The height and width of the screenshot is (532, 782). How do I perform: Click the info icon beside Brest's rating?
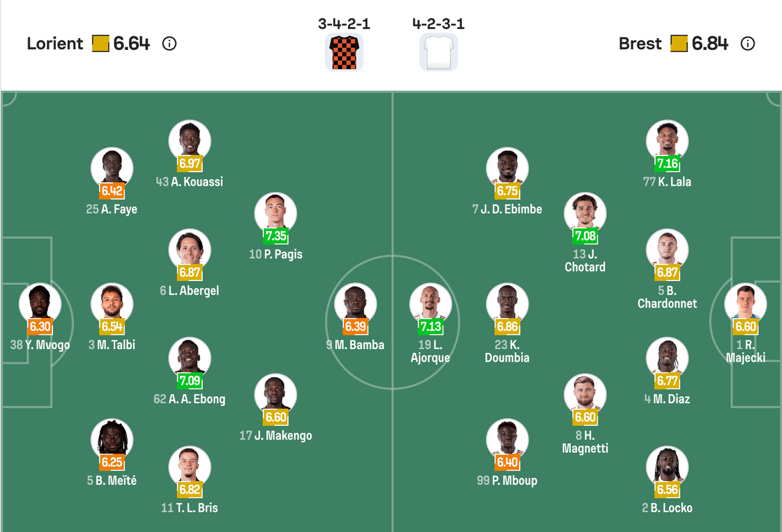coord(747,43)
